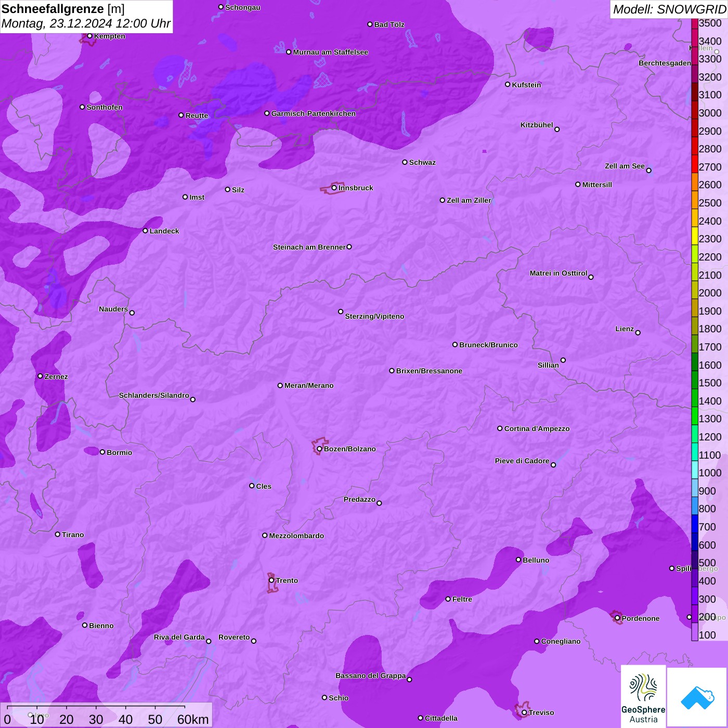
Task: Click the Kitzbühel location dot
Action: (x=557, y=129)
